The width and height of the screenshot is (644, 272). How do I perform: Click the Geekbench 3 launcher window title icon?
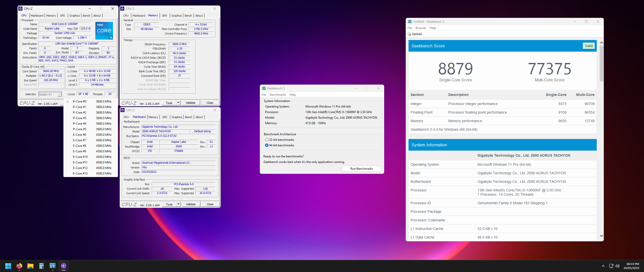(x=264, y=88)
